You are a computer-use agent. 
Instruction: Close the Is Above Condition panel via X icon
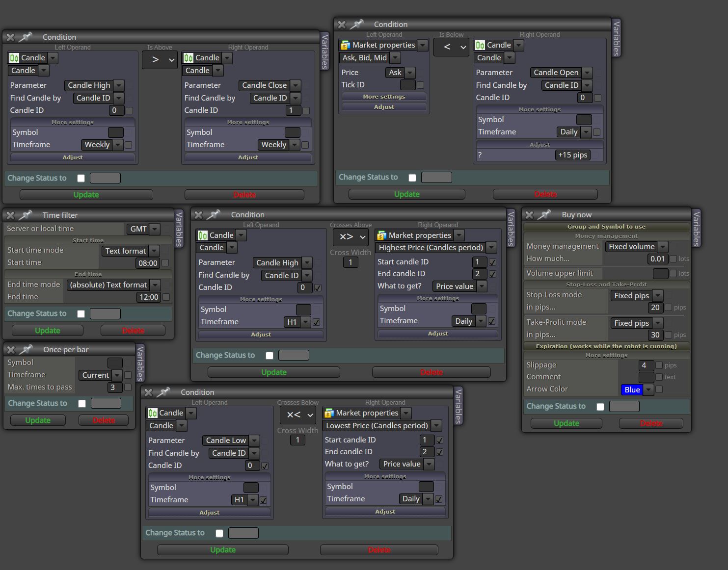pos(11,37)
